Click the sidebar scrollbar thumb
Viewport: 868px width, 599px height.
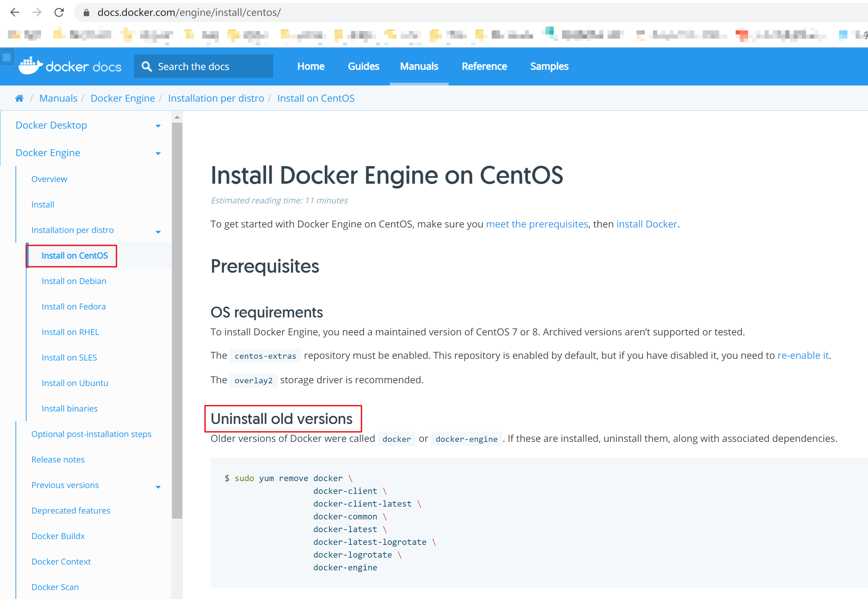pos(177,321)
